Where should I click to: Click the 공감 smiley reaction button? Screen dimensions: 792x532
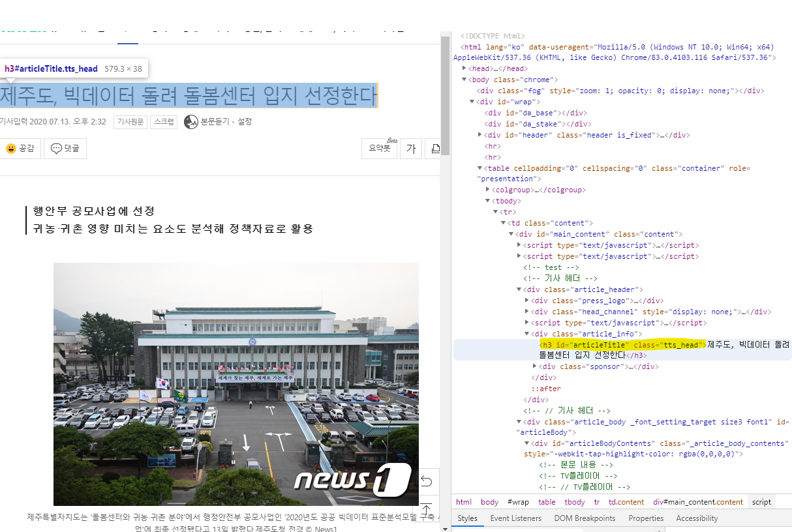click(x=20, y=149)
